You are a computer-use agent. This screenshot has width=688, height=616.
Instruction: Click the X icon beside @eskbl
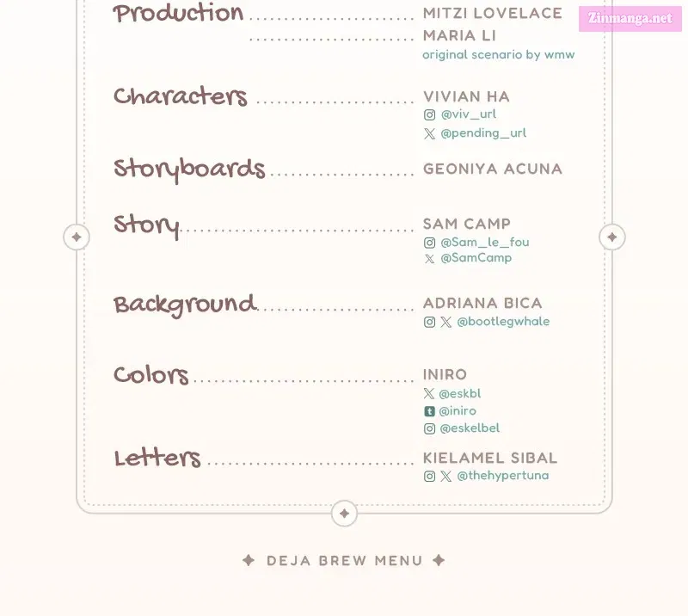click(429, 393)
